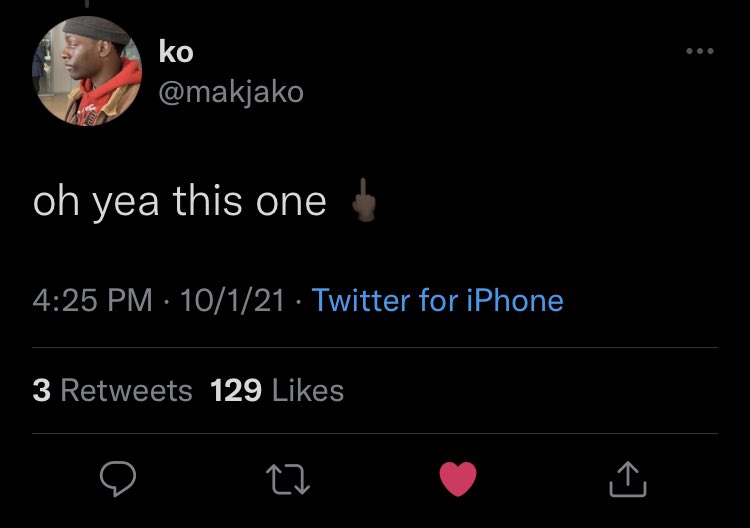
Task: Tap the retweet arrows icon
Action: [x=289, y=482]
